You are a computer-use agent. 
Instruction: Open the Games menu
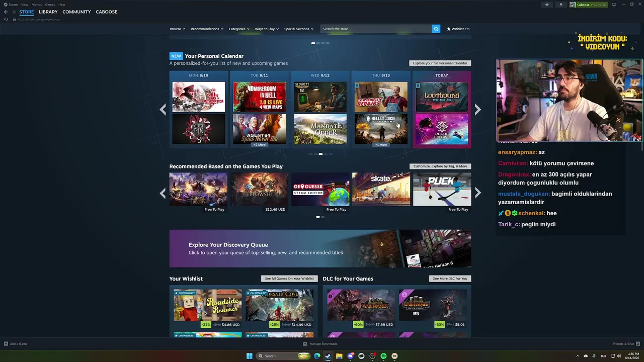50,5
